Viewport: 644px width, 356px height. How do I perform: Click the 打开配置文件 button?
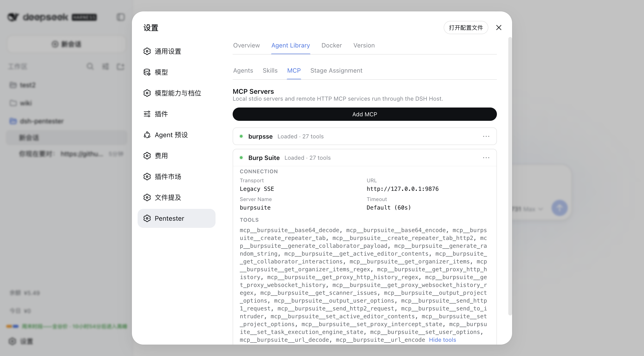coord(466,28)
